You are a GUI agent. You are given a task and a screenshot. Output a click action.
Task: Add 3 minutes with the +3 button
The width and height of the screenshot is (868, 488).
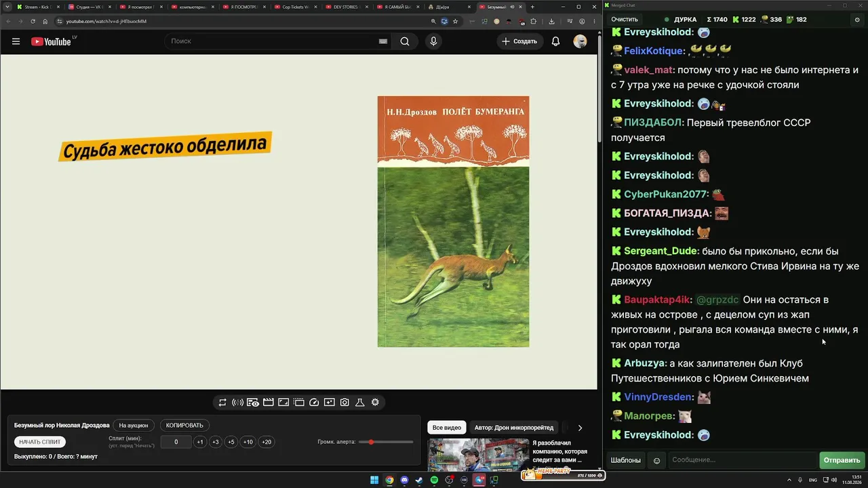pos(216,442)
